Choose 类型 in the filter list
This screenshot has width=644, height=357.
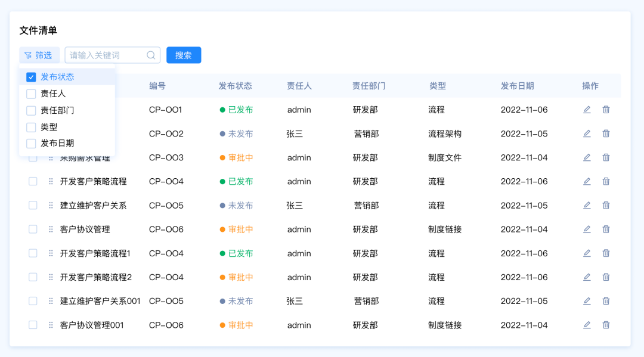[32, 127]
